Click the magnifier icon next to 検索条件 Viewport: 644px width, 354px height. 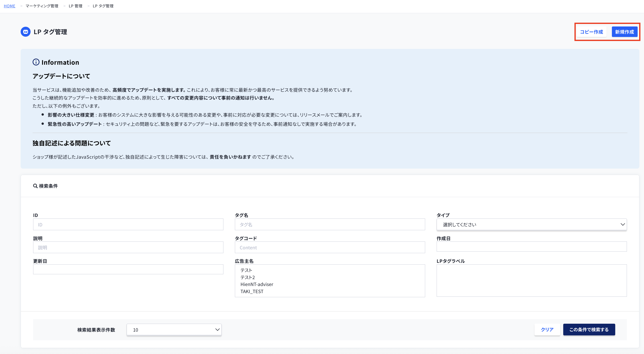tap(35, 186)
